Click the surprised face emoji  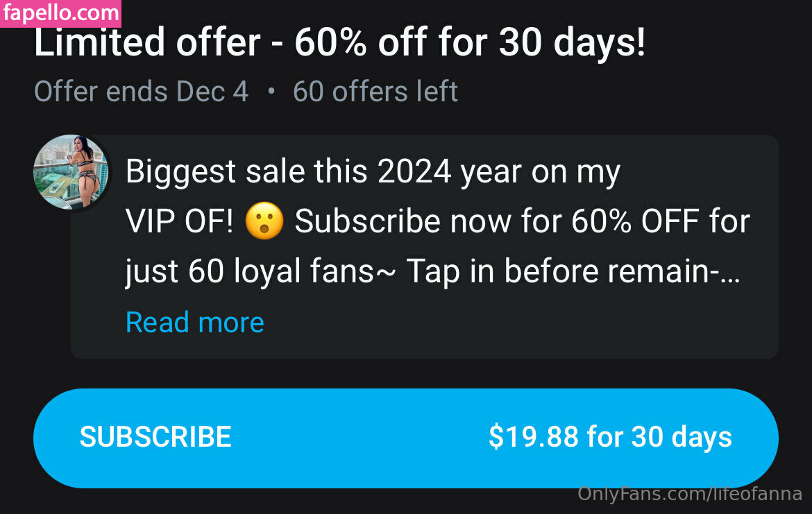point(264,222)
